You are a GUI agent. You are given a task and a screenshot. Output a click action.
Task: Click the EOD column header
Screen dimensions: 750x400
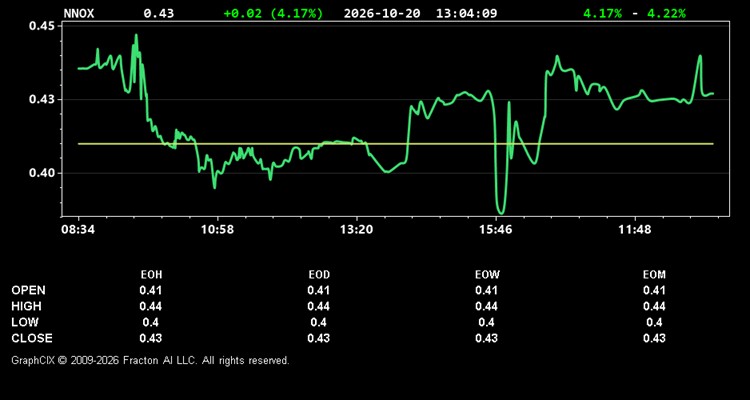click(x=319, y=275)
